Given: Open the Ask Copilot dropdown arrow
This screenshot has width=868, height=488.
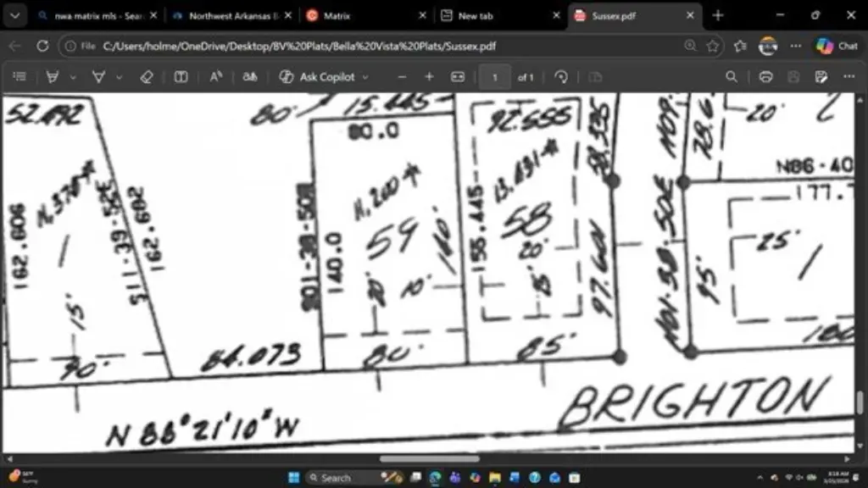Looking at the screenshot, I should (x=365, y=77).
